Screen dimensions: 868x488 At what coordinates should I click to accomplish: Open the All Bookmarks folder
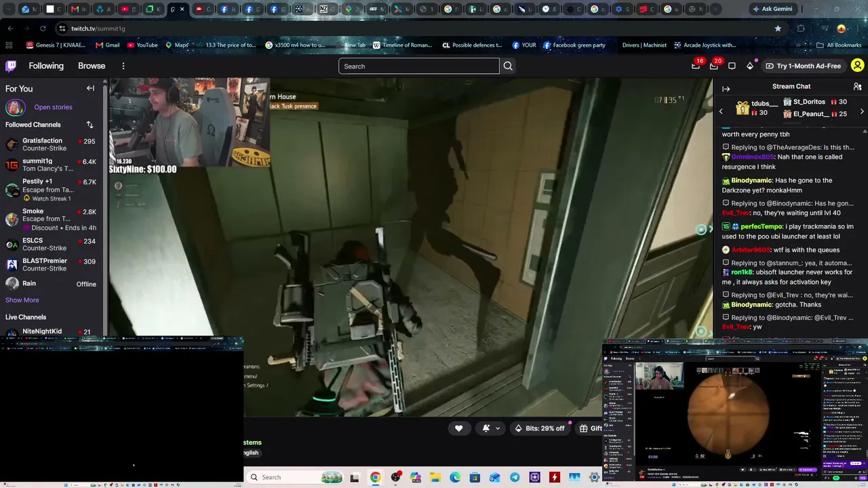coord(839,45)
